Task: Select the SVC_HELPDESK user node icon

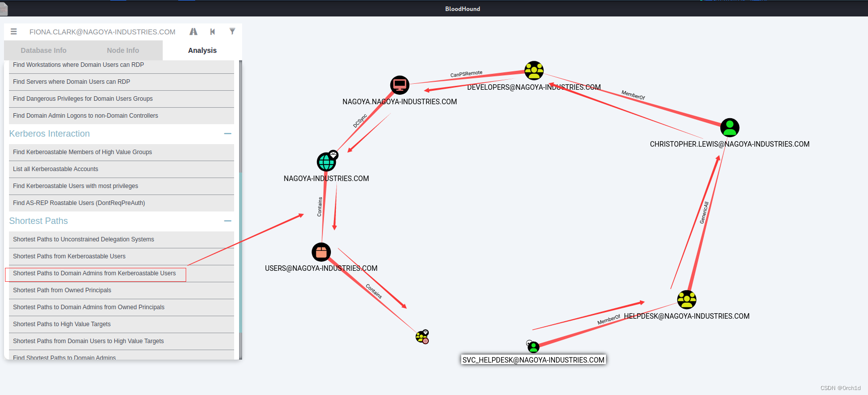Action: pos(534,347)
